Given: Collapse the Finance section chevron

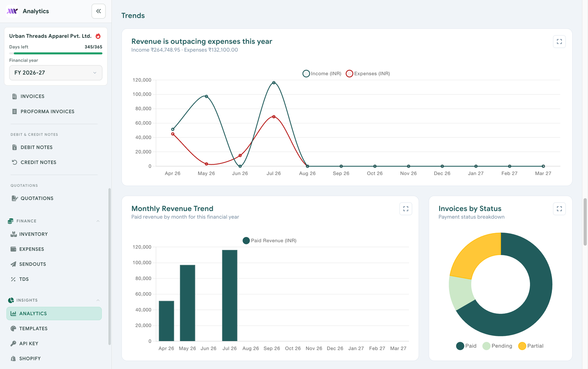Looking at the screenshot, I should click(x=98, y=221).
